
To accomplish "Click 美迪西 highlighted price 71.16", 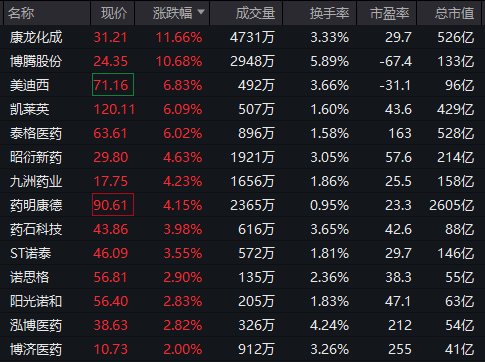I will point(113,85).
